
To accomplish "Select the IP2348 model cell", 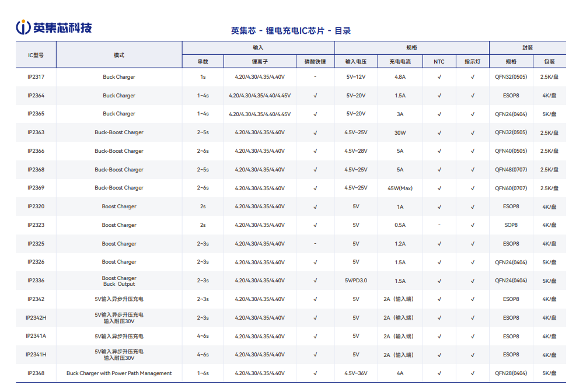I will 36,373.
